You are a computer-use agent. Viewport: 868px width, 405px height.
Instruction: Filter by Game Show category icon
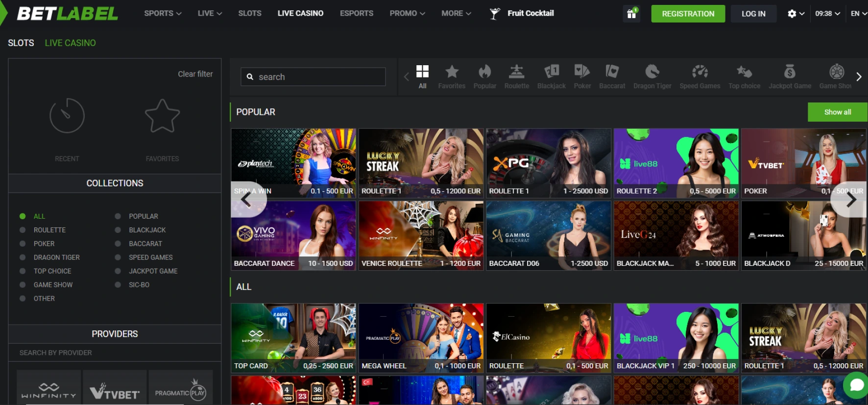[x=837, y=72]
